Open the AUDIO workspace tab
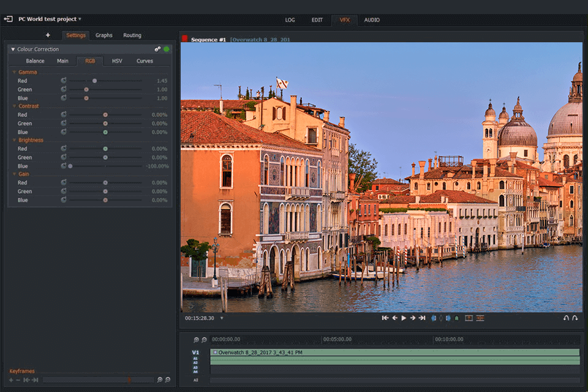588x392 pixels. pyautogui.click(x=372, y=20)
